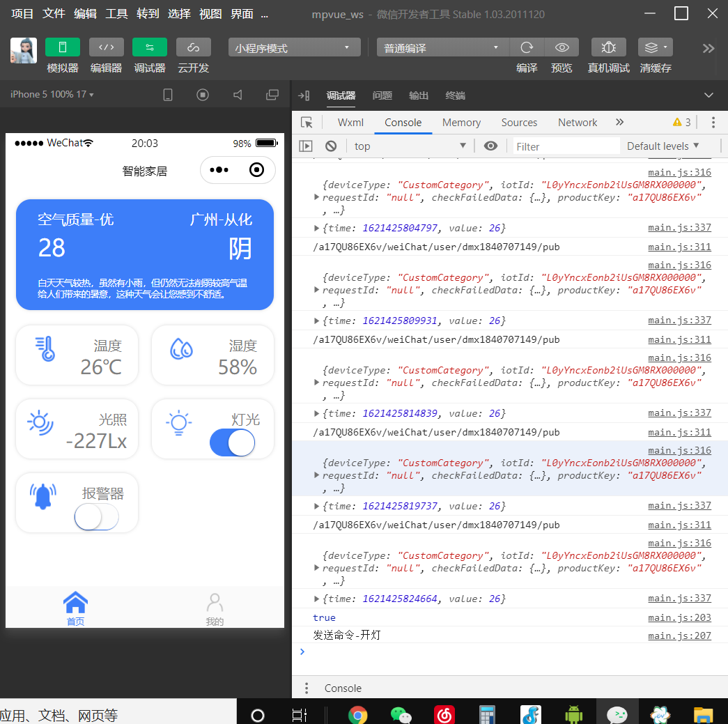Expand object with time 1621425804797
The height and width of the screenshot is (724, 728).
click(x=317, y=228)
